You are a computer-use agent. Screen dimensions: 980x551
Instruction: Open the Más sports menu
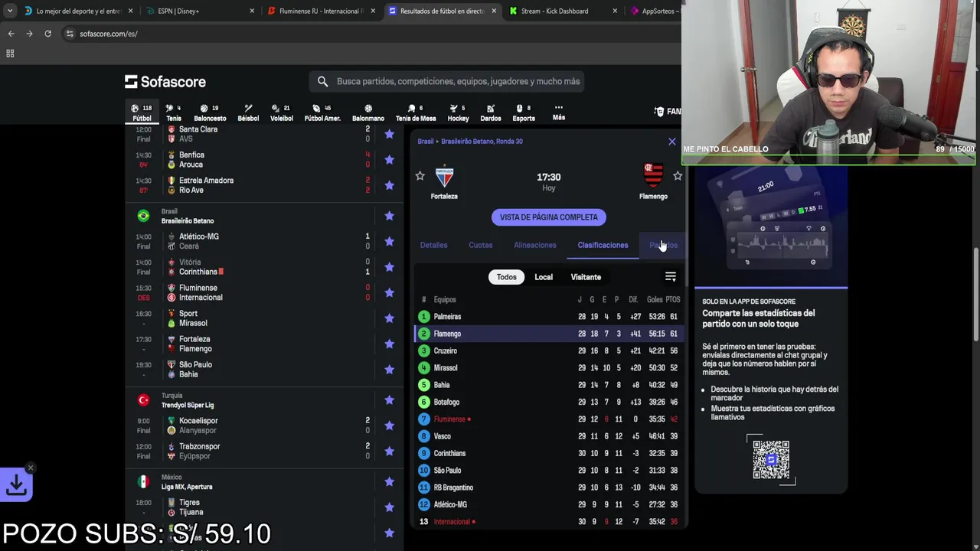(559, 112)
